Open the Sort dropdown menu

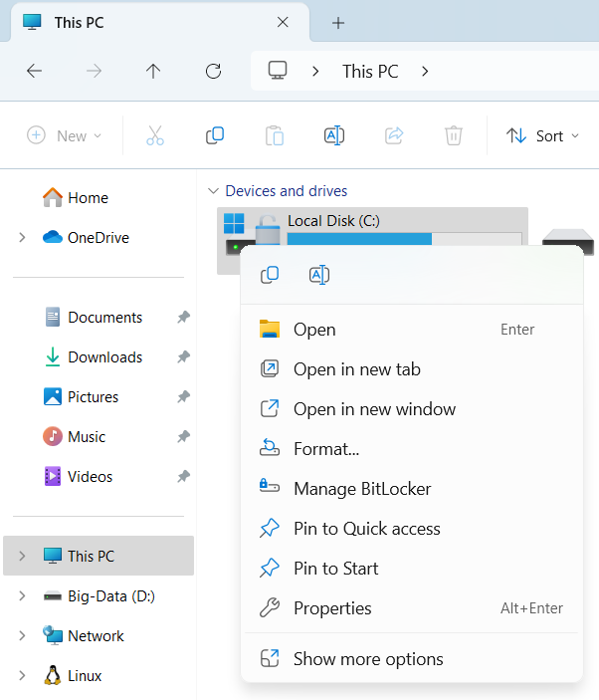[543, 135]
